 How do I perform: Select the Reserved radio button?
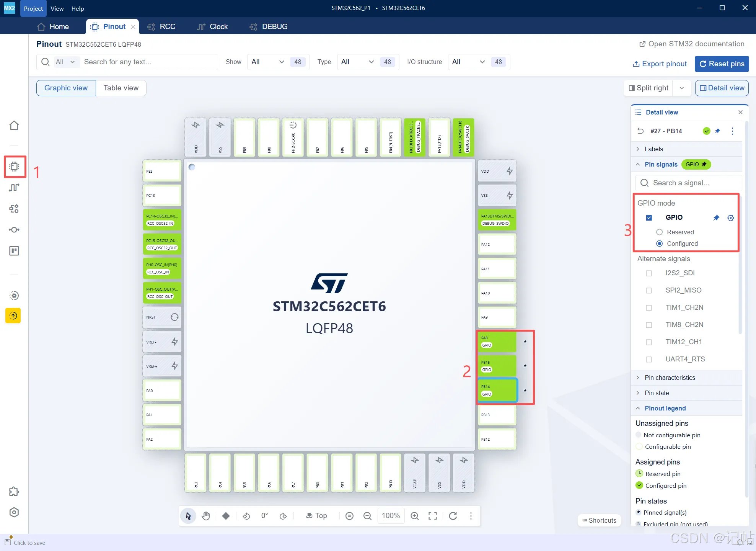659,232
